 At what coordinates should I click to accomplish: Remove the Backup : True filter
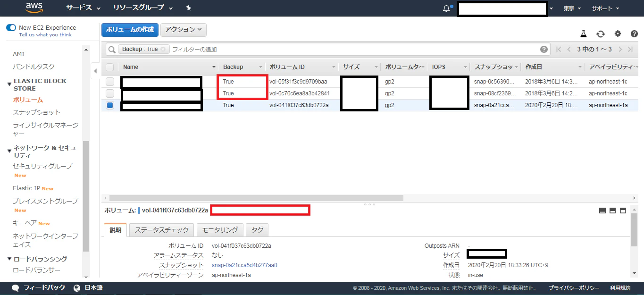163,49
